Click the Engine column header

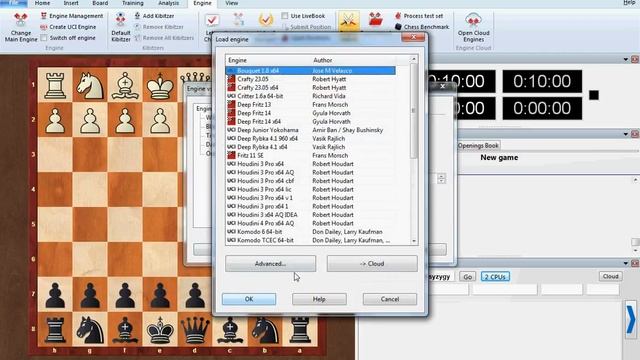[268, 60]
